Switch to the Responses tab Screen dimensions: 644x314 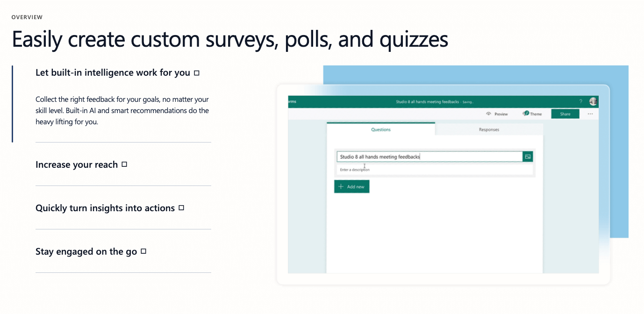point(488,129)
